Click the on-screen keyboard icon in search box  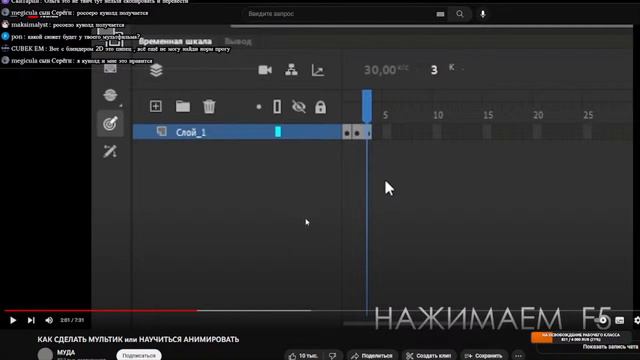(440, 14)
